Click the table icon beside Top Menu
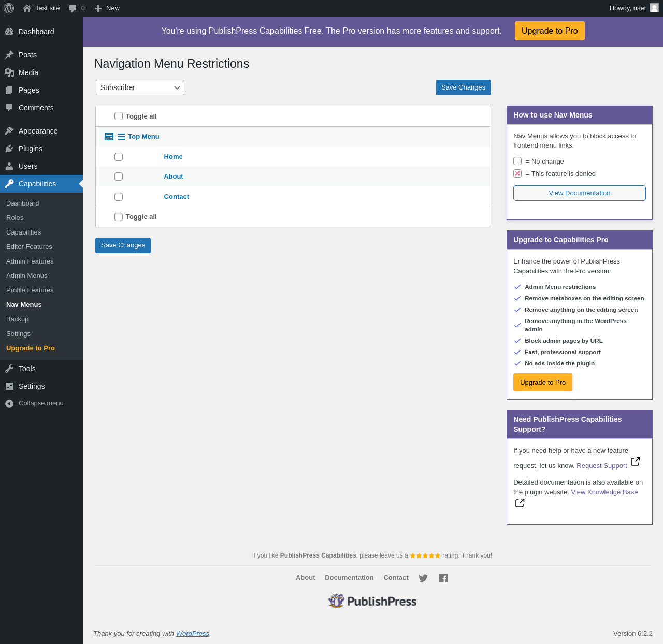663x644 pixels. pyautogui.click(x=109, y=137)
